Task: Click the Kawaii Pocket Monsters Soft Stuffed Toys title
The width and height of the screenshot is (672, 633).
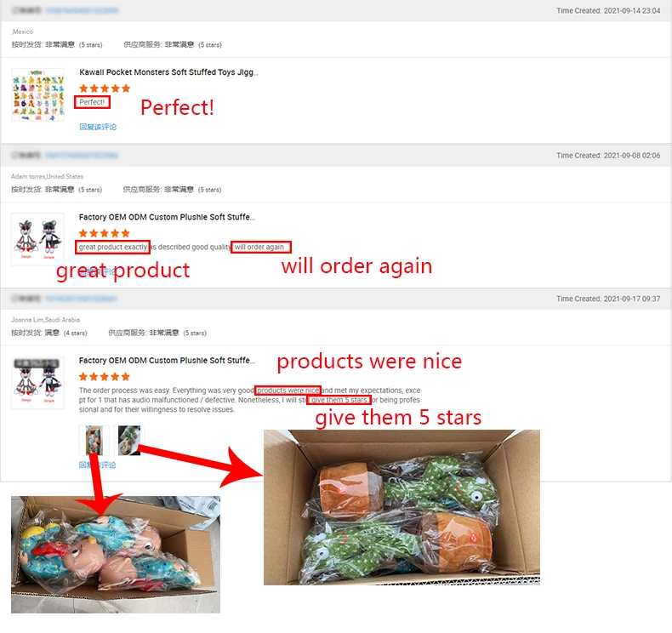Action: point(168,72)
